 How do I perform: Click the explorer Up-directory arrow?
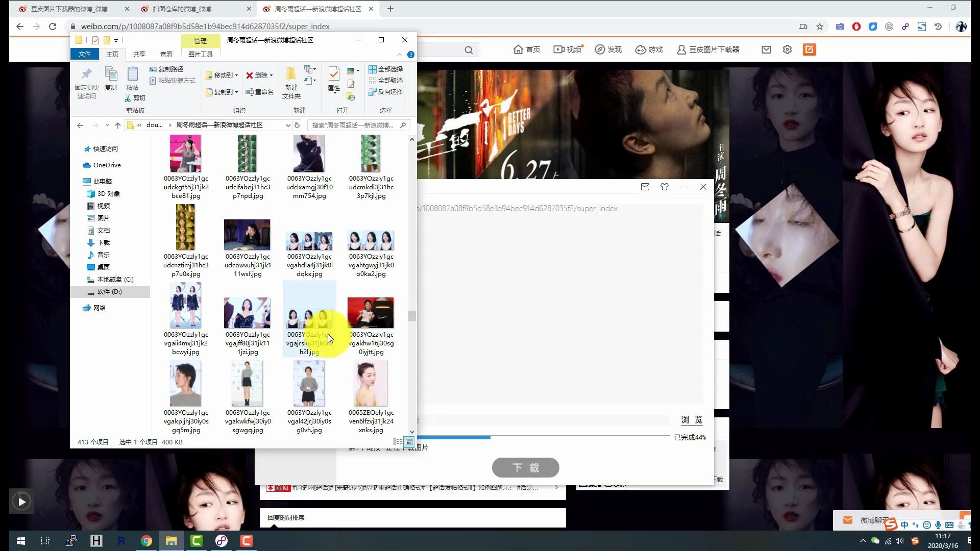pos(118,125)
